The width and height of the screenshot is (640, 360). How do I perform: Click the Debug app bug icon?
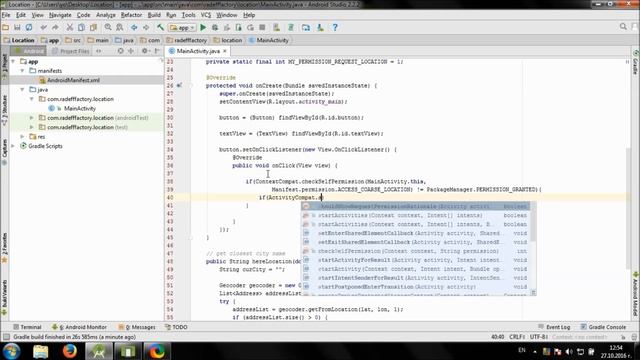215,27
